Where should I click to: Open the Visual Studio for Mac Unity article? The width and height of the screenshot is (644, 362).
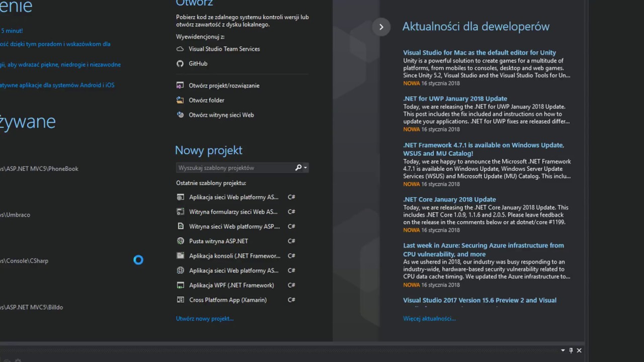[x=479, y=52]
